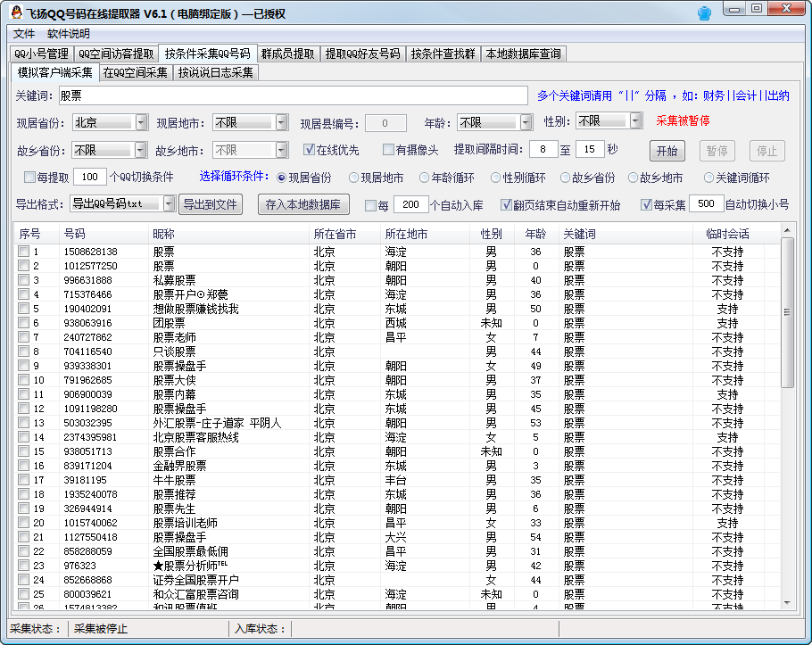
Task: Open the 性别 dropdown
Action: point(635,121)
